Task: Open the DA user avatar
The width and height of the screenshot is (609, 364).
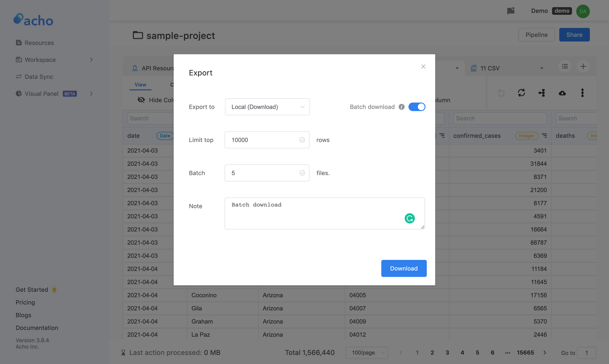Action: click(583, 11)
